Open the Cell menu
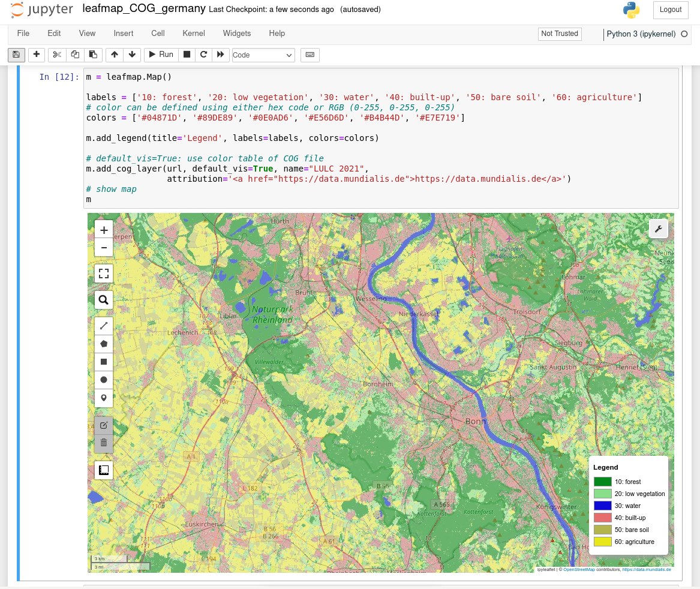 pyautogui.click(x=158, y=34)
